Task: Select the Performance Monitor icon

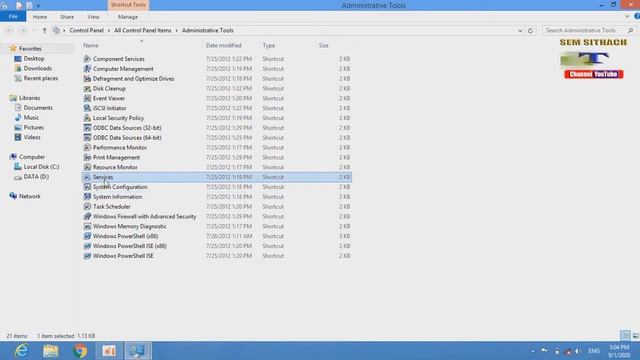Action: pyautogui.click(x=87, y=147)
